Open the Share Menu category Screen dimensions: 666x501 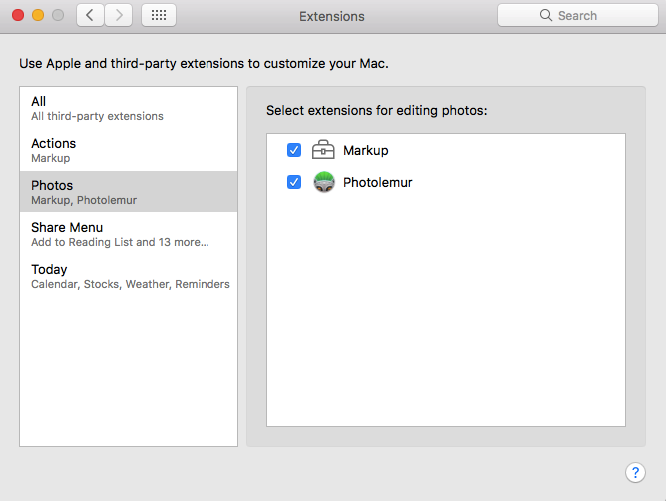click(128, 234)
